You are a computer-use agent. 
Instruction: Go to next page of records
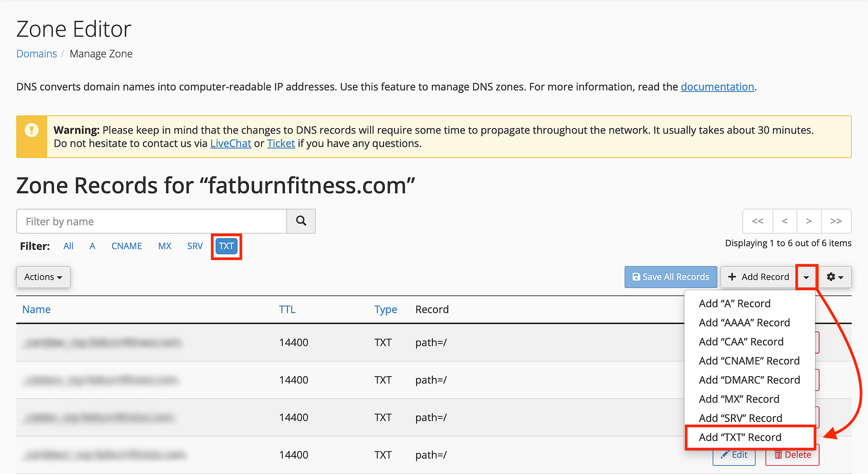point(809,221)
